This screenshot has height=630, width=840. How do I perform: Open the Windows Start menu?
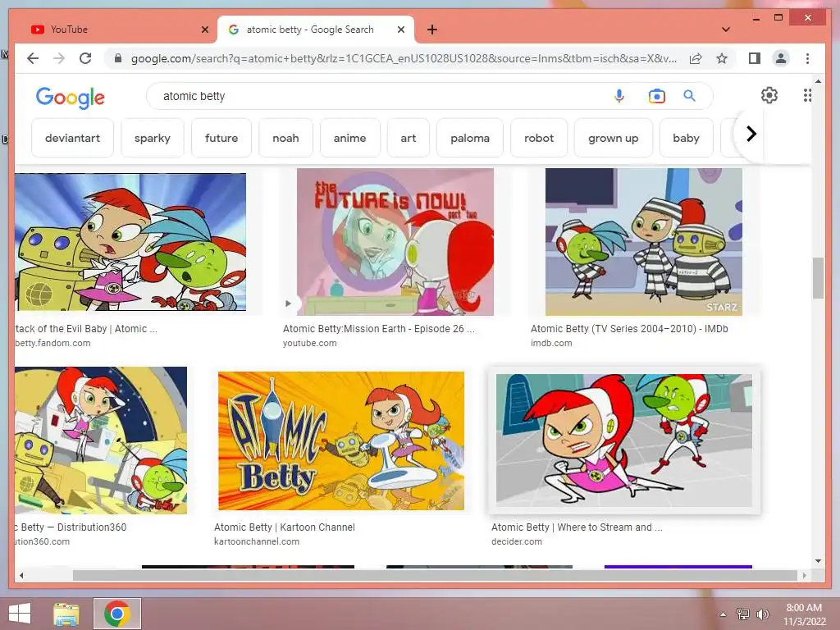point(20,614)
